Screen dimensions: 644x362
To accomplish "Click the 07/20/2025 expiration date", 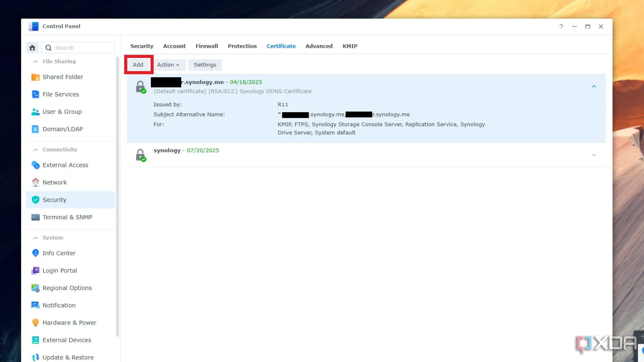I will click(x=203, y=150).
